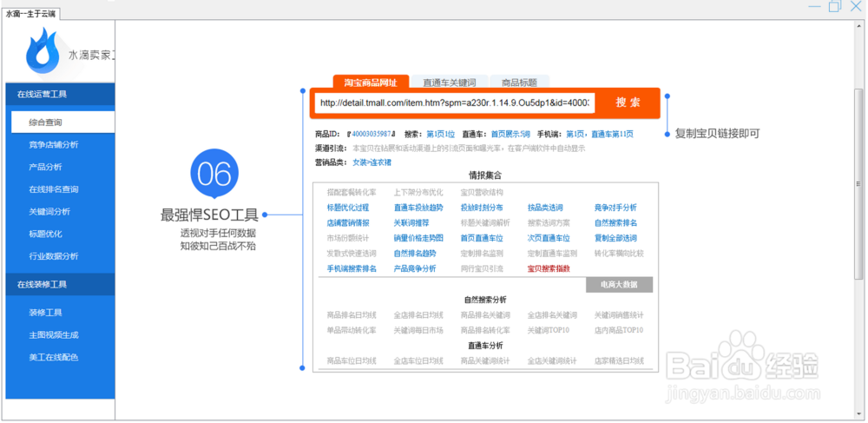Screen dimensions: 868x423
Task: Switch to the 淘宝商品网址 tab
Action: (x=371, y=82)
